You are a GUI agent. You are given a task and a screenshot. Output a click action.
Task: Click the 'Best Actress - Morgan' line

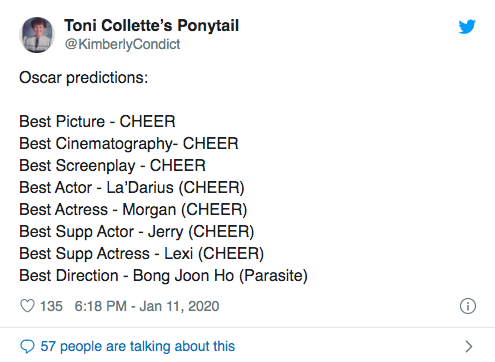[133, 210]
